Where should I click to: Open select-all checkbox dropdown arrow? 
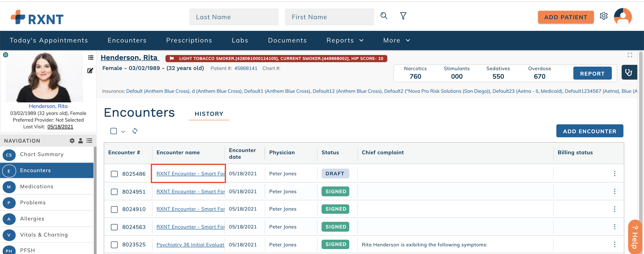click(123, 131)
